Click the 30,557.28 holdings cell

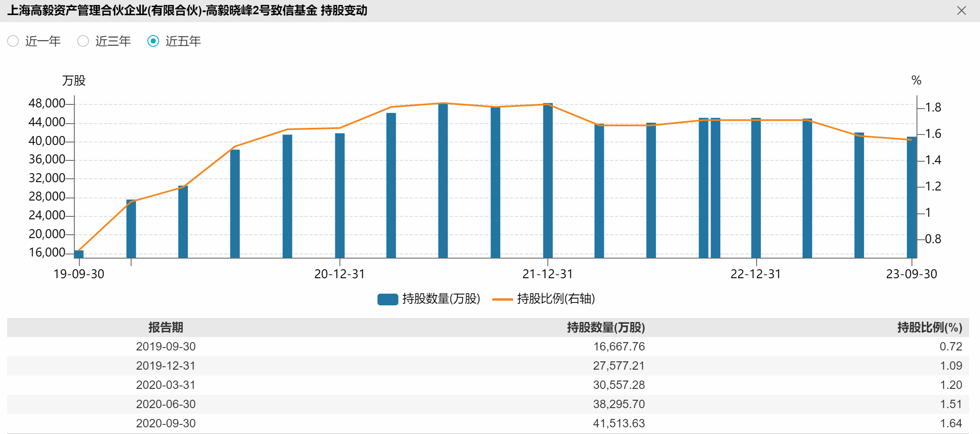[x=619, y=385]
